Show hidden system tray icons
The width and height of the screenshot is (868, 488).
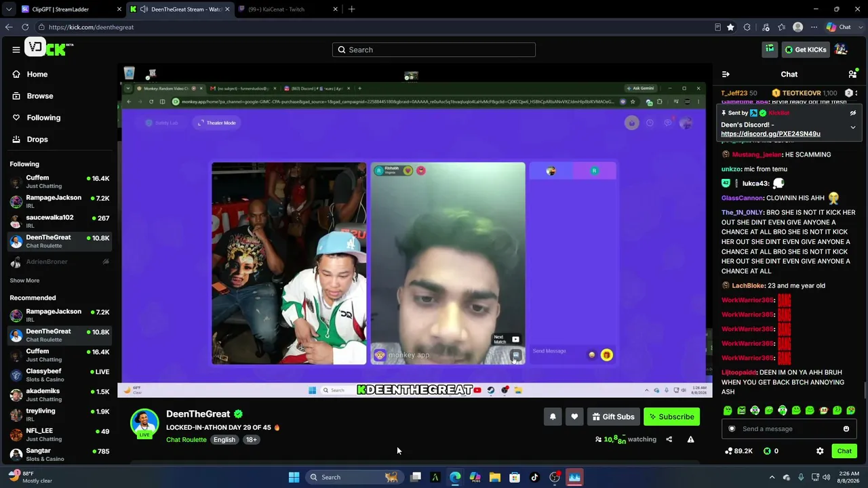(772, 477)
